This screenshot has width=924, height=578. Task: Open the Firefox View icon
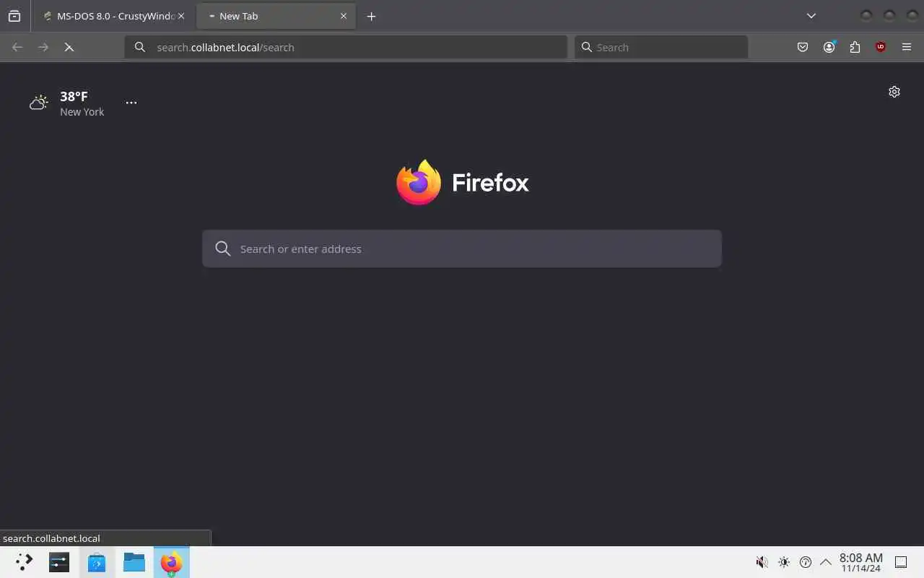pos(14,16)
